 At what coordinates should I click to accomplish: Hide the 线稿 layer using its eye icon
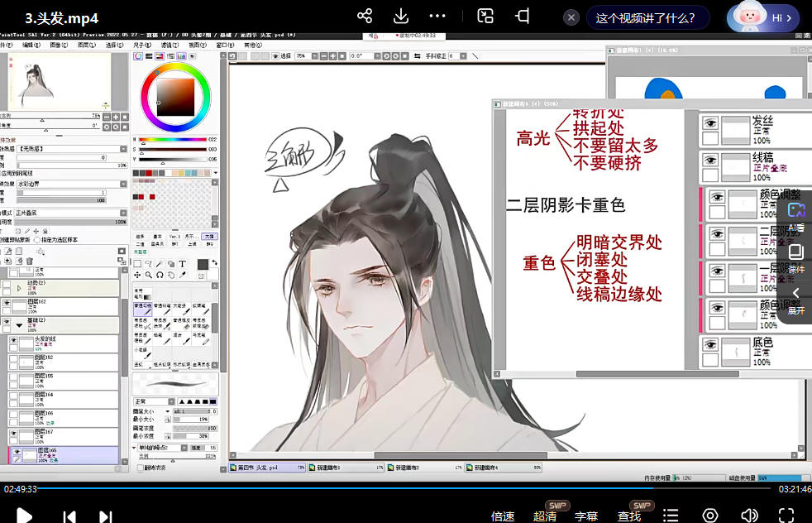click(x=709, y=159)
